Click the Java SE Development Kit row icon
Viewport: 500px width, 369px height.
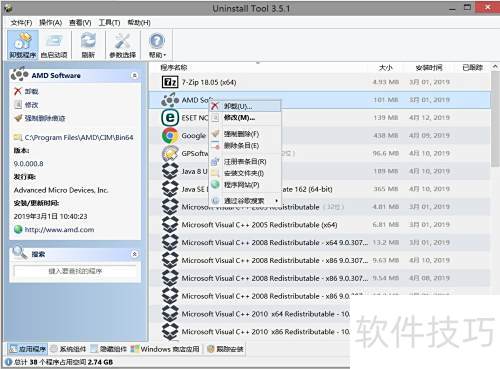pos(170,189)
